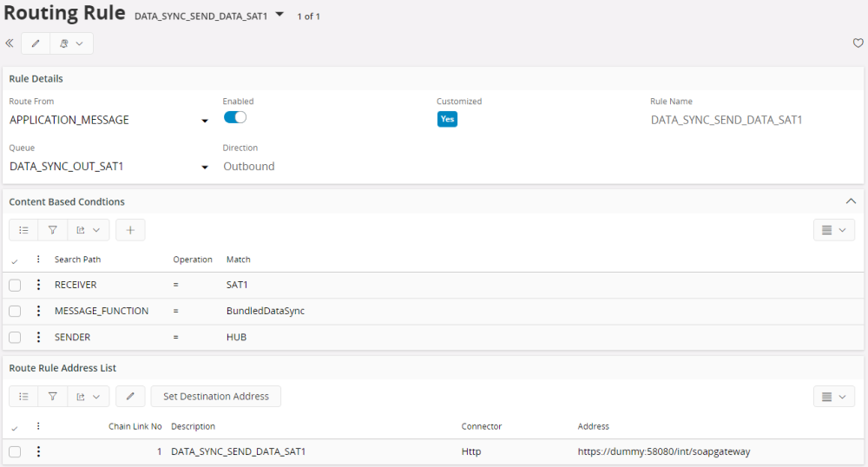The image size is (868, 467).
Task: Open three-dot menu for MESSAGE_FUNCTION row
Action: (x=38, y=311)
